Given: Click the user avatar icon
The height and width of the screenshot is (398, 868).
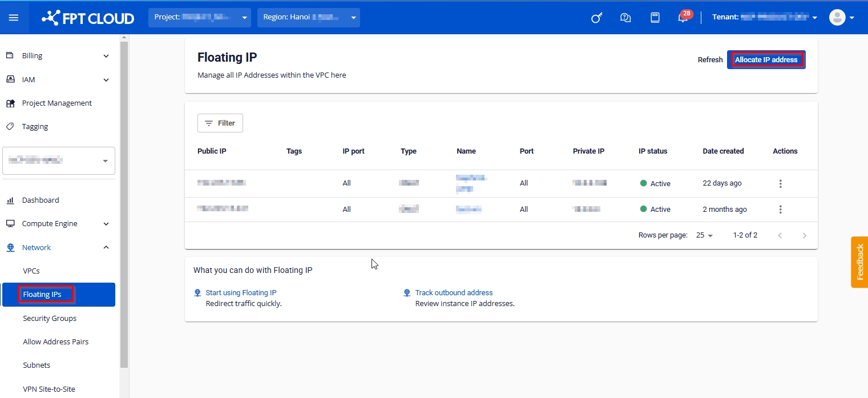Looking at the screenshot, I should click(837, 18).
